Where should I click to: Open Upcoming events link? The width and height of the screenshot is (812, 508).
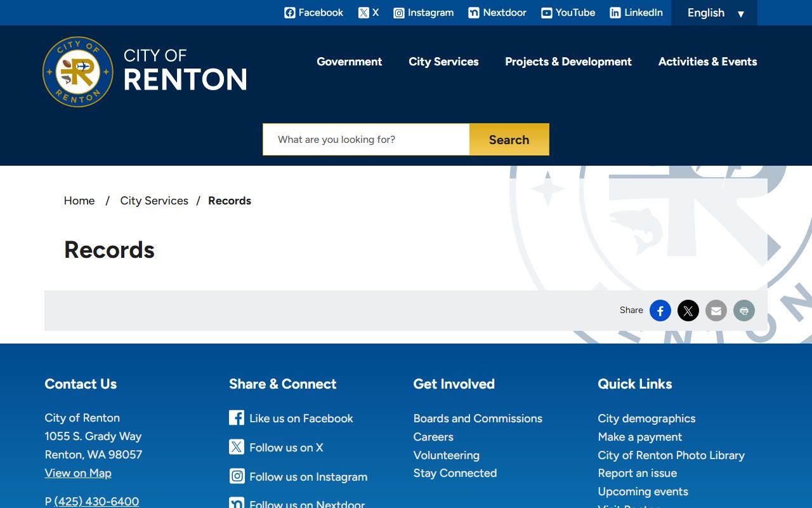tap(643, 491)
